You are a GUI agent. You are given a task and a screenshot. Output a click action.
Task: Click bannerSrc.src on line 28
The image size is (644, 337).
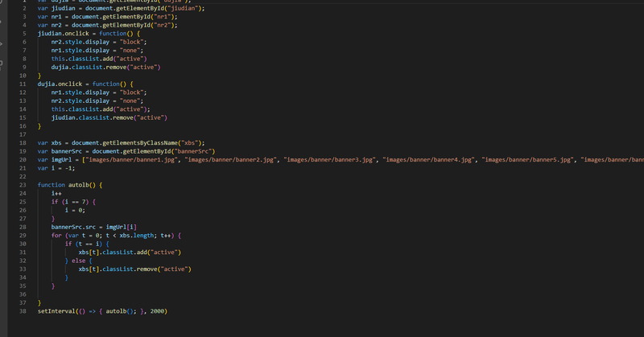click(x=73, y=228)
